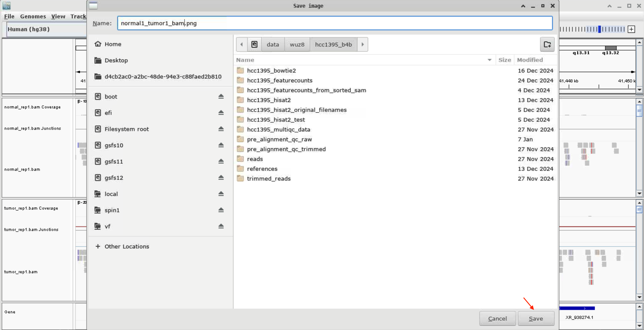Navigate back with left path arrow
Screen dimensions: 644x330
tap(242, 44)
